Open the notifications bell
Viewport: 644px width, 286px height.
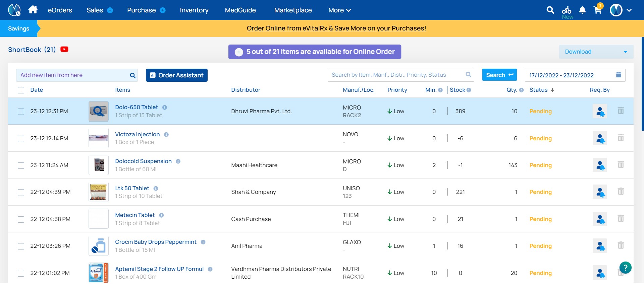[582, 10]
